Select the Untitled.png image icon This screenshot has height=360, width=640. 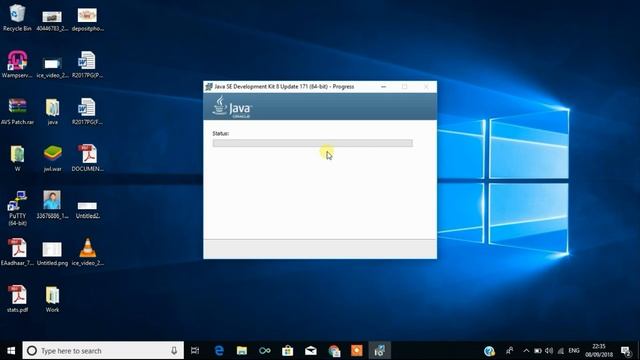point(52,253)
